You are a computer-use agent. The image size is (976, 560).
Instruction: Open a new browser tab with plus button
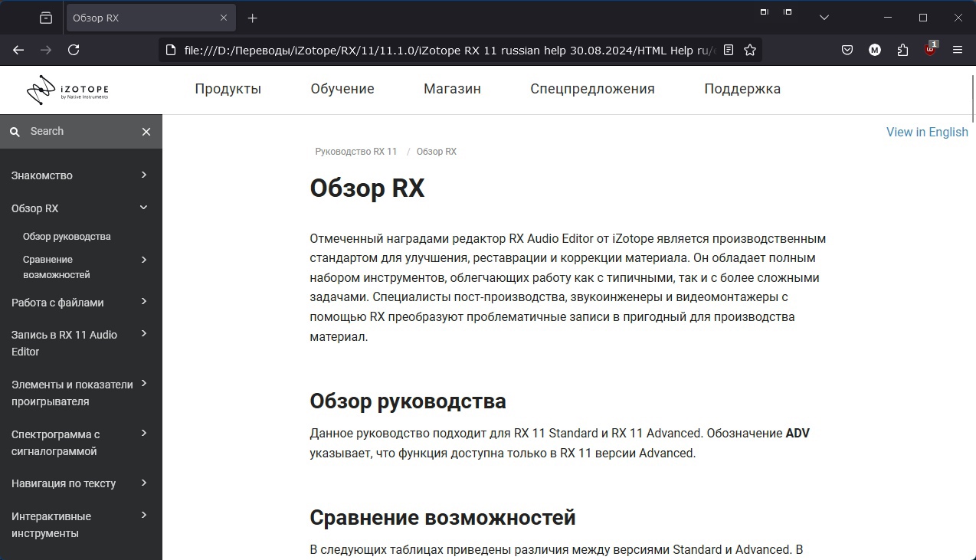coord(253,18)
